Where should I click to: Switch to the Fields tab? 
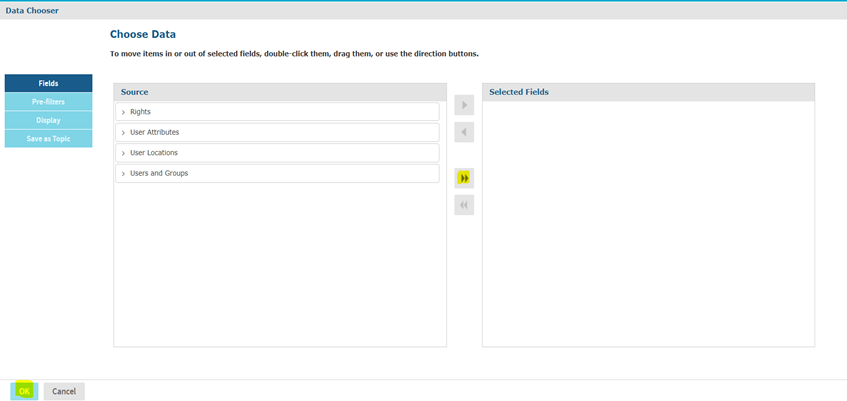[x=48, y=83]
